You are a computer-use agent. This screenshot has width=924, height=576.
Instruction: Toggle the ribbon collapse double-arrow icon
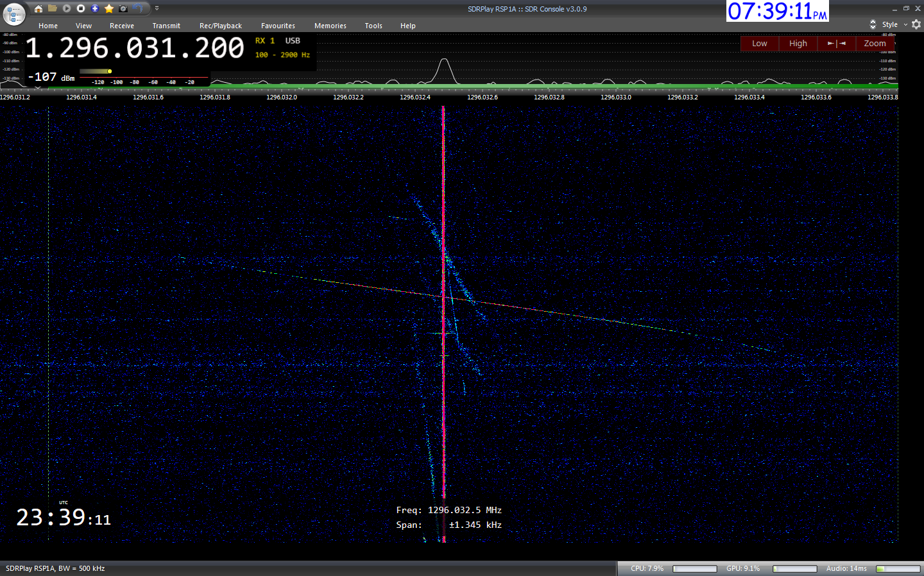873,24
